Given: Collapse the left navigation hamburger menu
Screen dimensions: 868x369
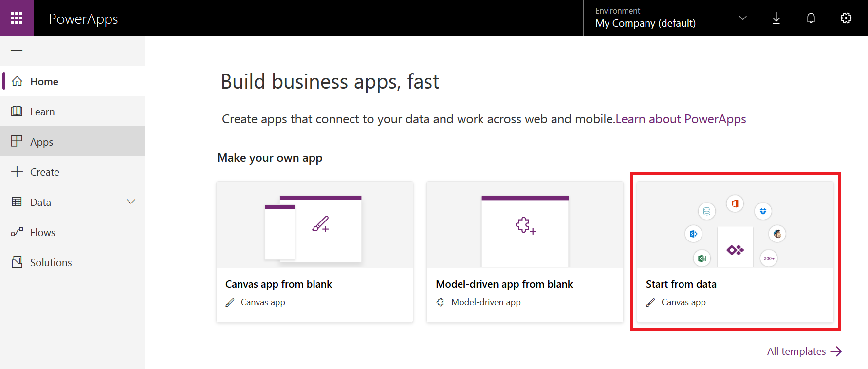Looking at the screenshot, I should pyautogui.click(x=17, y=51).
